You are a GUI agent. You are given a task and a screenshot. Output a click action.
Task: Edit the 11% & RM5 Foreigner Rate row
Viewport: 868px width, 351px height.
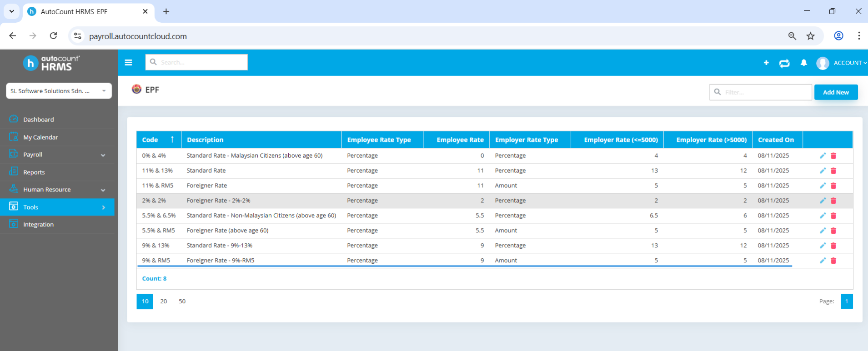(x=823, y=186)
